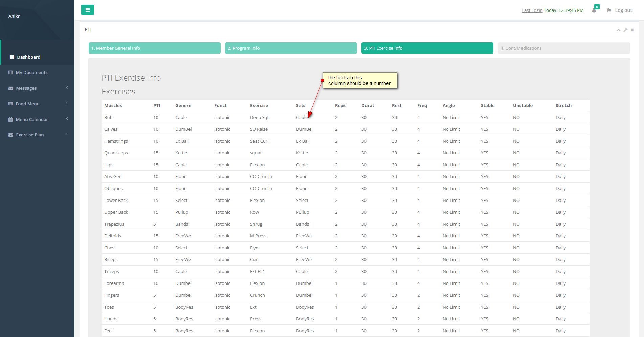Click the My Documents sidebar icon
Viewport: 644px width, 337px height.
[x=10, y=72]
